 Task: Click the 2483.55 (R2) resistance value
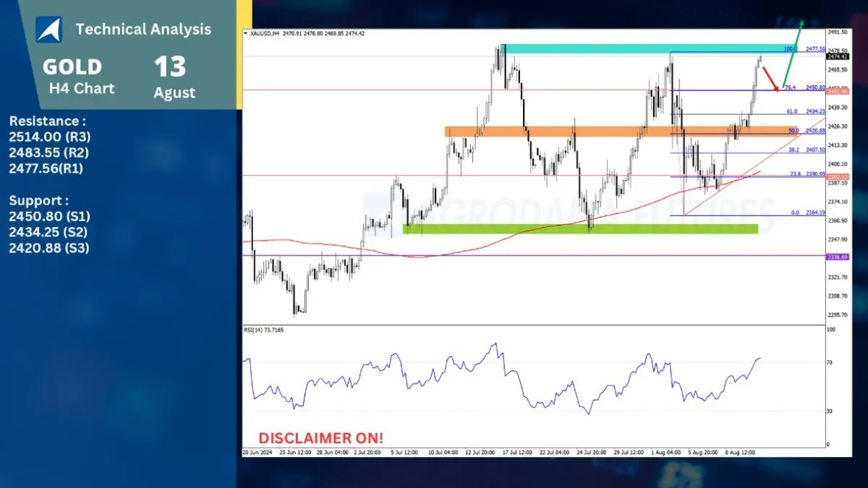[x=50, y=153]
